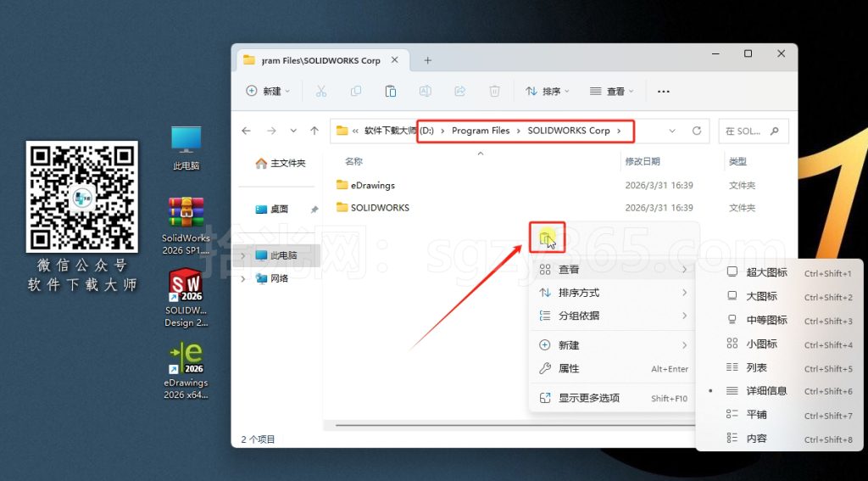Click the search magnifier icon

tap(774, 131)
